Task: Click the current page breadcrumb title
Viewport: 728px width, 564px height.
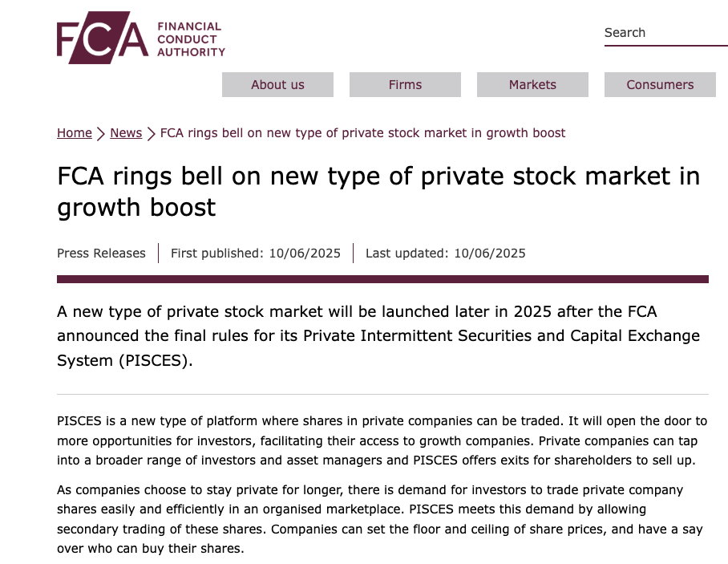Action: point(362,133)
